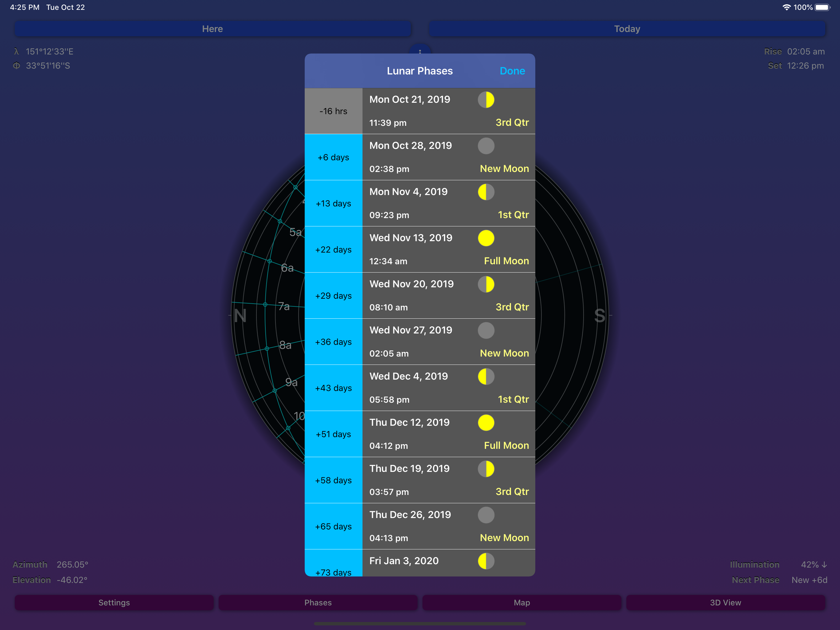Image resolution: width=840 pixels, height=630 pixels.
Task: Switch to the Phases view
Action: (x=318, y=603)
